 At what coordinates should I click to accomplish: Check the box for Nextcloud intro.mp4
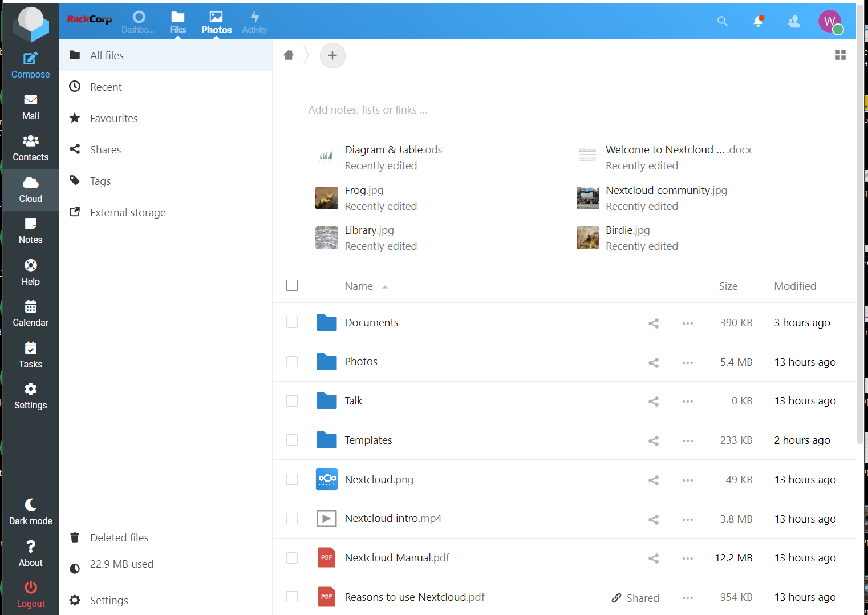coord(292,519)
